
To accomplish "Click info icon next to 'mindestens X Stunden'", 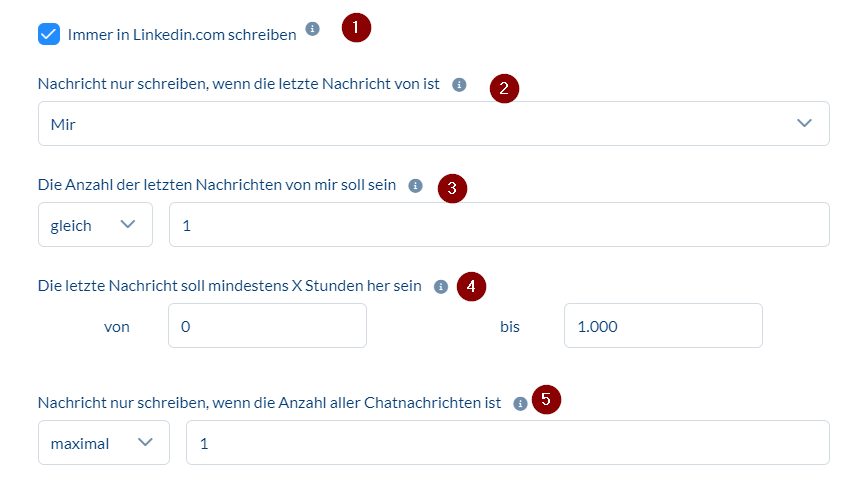I will [x=441, y=287].
